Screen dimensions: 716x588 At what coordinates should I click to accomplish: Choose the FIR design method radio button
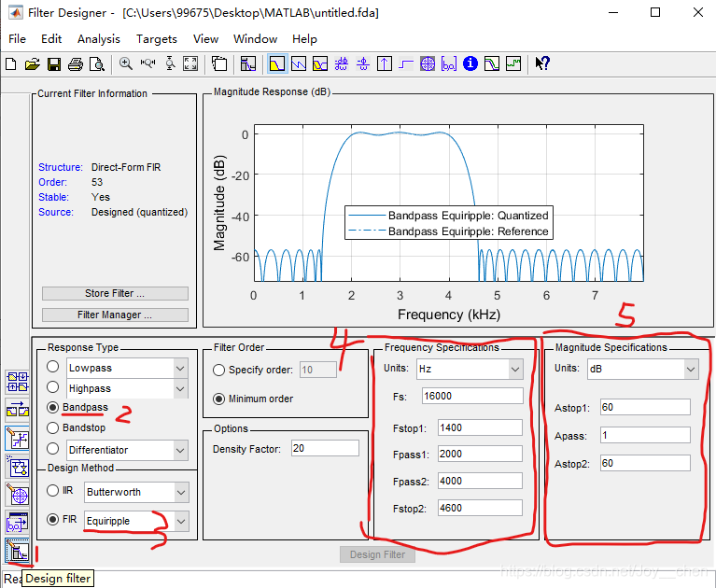53,520
